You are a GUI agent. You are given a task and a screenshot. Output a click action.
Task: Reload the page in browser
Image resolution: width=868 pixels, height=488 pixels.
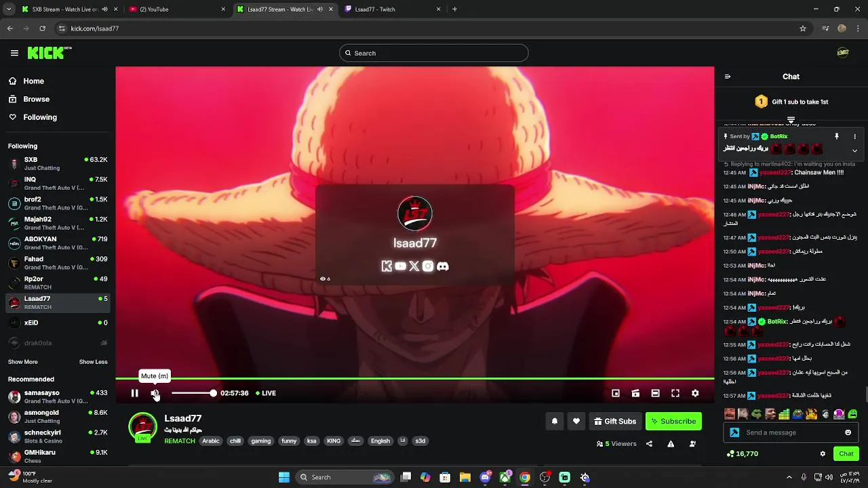(42, 28)
